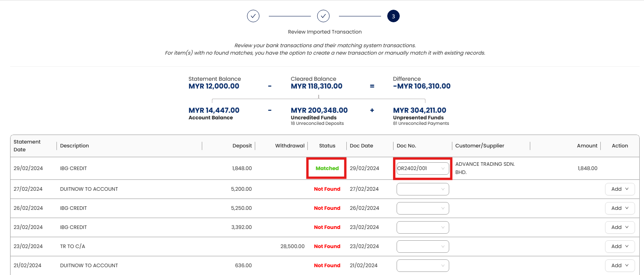This screenshot has height=275, width=644.
Task: Click the Deposit column header
Action: (x=242, y=146)
